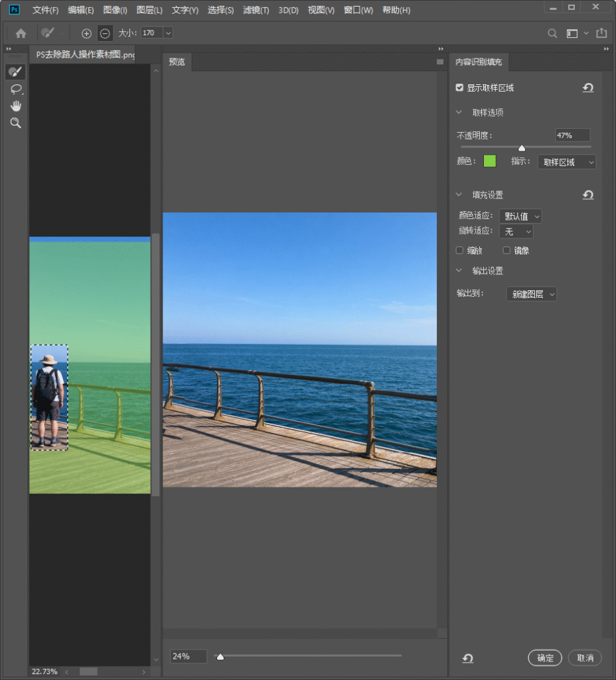
Task: Click the green 颜色 swatch
Action: [489, 161]
